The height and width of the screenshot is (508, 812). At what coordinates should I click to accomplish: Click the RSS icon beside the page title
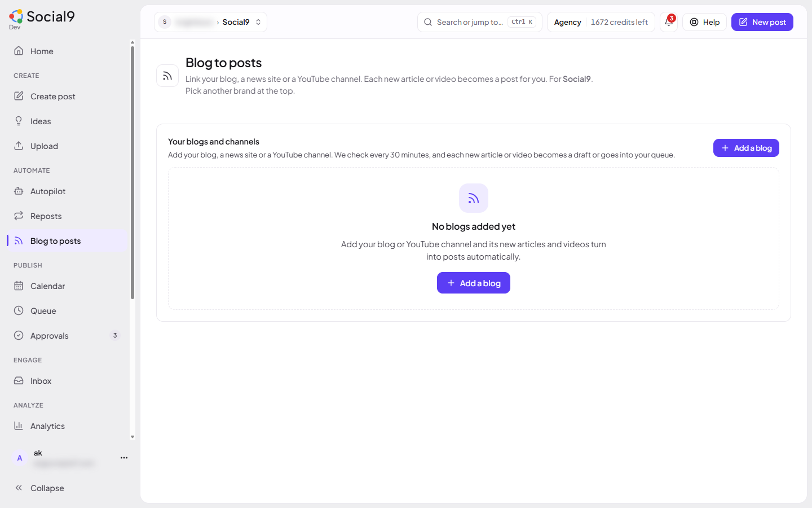(x=167, y=76)
